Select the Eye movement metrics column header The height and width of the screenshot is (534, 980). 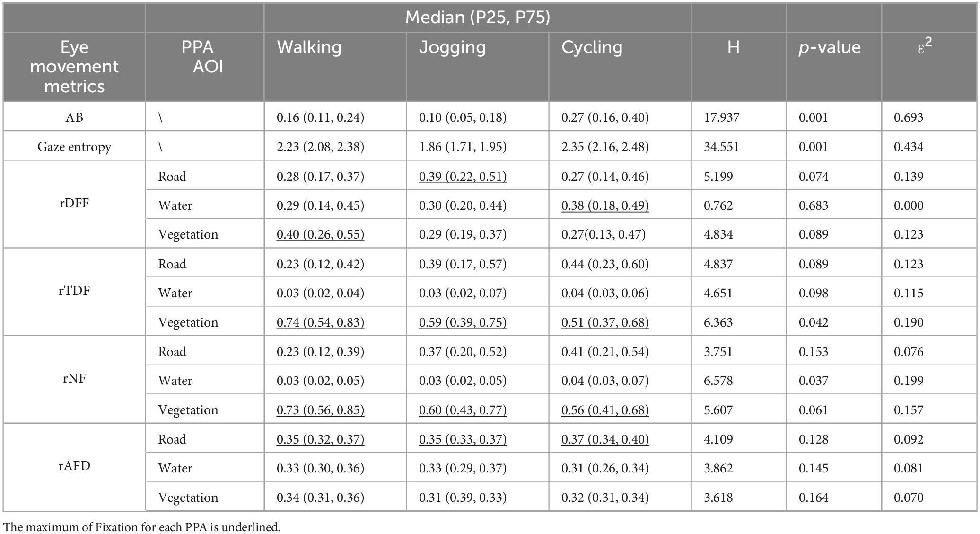pyautogui.click(x=74, y=66)
